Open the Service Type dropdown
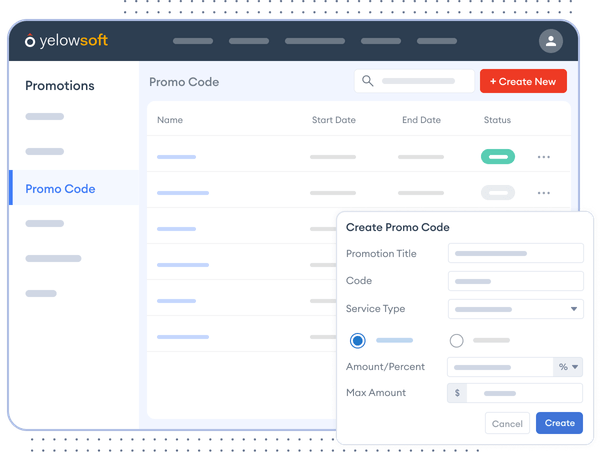The width and height of the screenshot is (600, 452). (516, 309)
